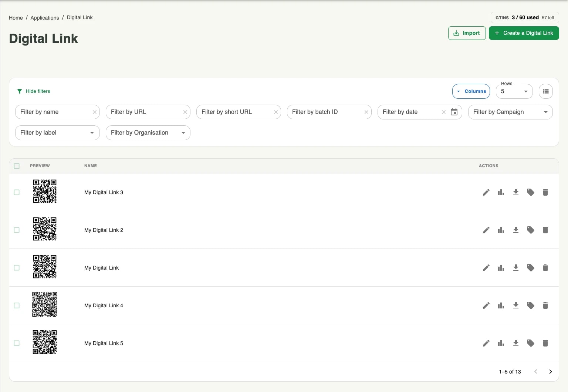Show statistics for row My Digital Link
Viewport: 568px width, 392px height.
click(501, 268)
